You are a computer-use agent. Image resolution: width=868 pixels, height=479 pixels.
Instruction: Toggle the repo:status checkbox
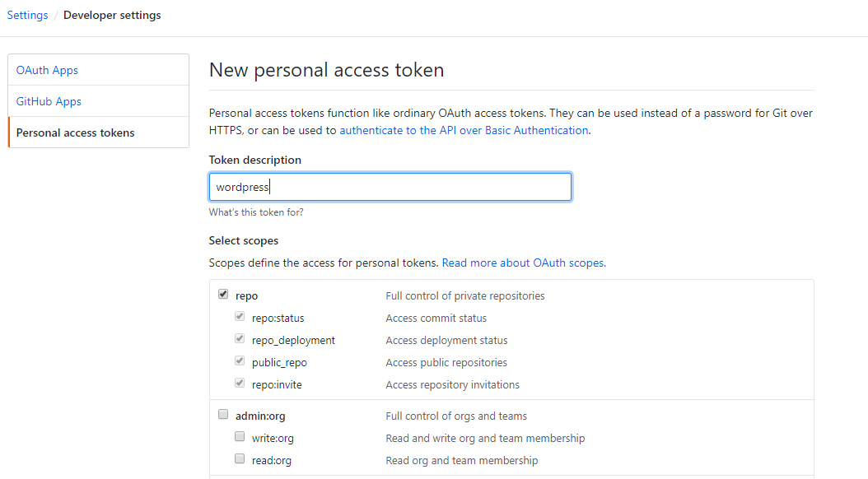tap(240, 317)
